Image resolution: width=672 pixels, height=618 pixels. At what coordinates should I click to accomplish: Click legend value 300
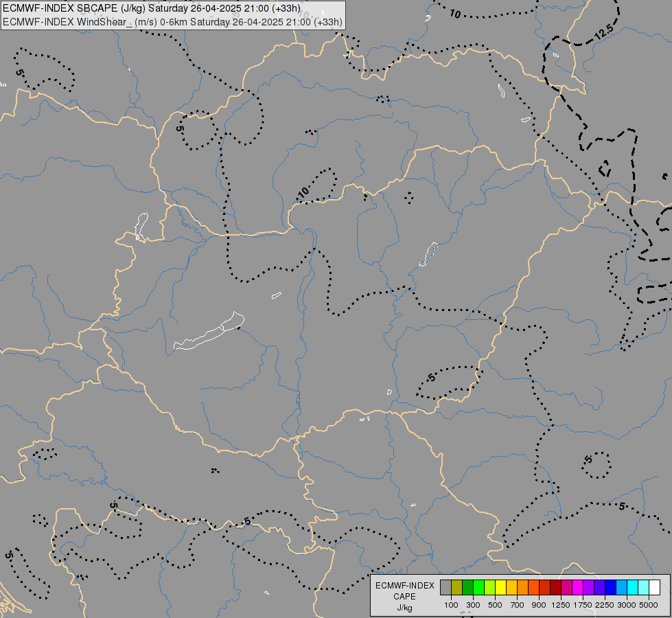click(x=473, y=605)
